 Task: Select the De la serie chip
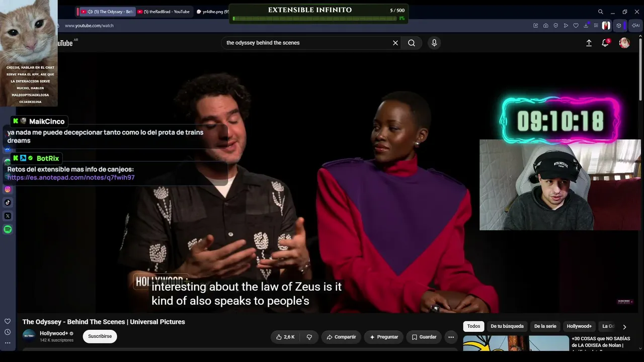545,326
